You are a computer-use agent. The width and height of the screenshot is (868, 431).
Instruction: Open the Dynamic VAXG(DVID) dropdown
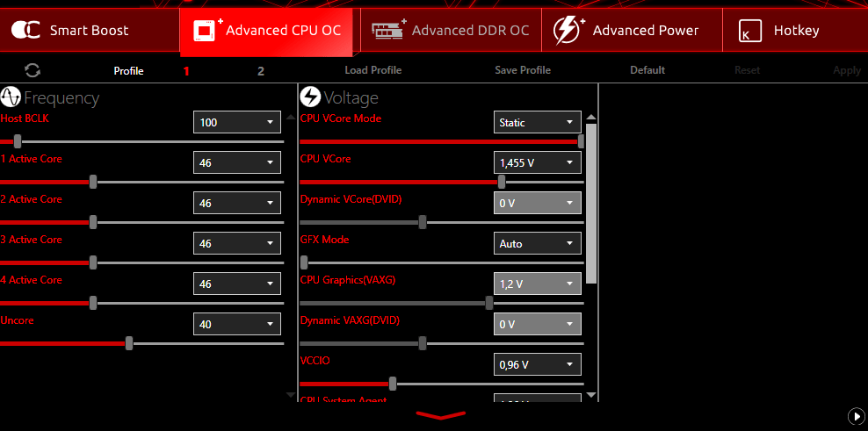tap(538, 324)
